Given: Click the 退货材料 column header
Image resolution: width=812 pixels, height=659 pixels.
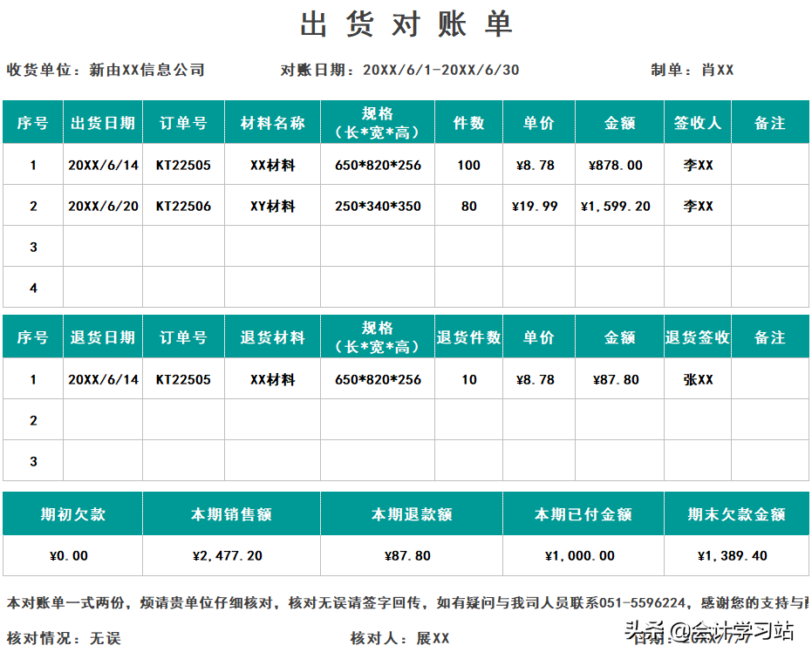Looking at the screenshot, I should coord(273,336).
